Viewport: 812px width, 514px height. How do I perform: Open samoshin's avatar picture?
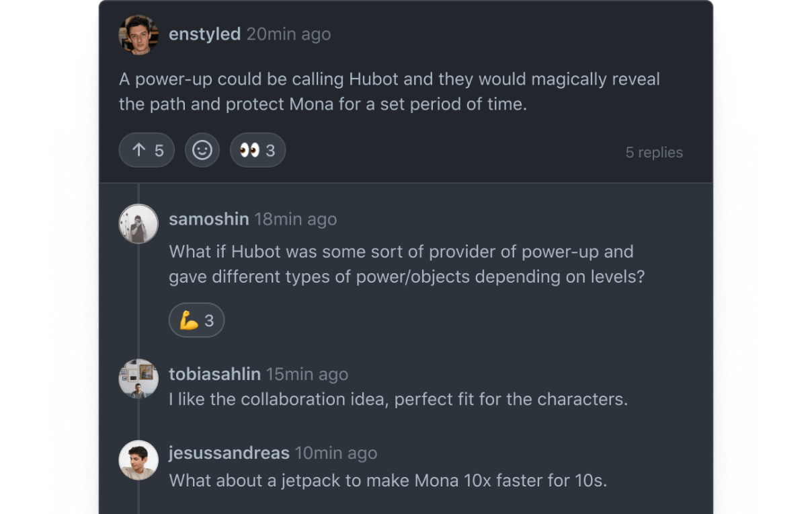tap(138, 223)
